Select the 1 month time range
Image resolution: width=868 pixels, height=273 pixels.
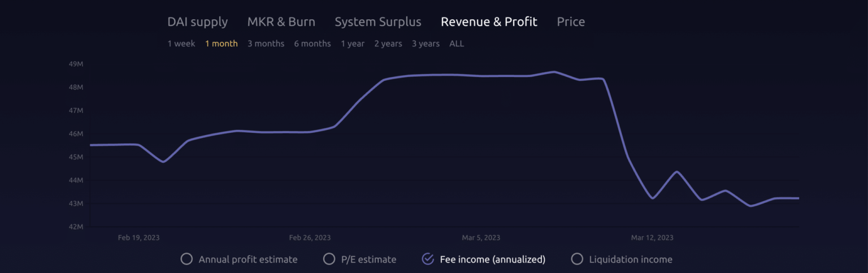click(x=221, y=44)
